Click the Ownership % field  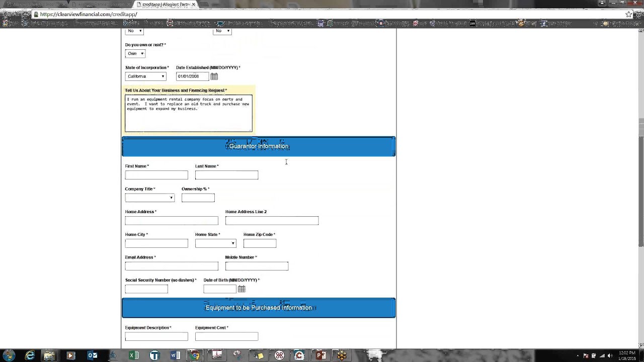(198, 198)
